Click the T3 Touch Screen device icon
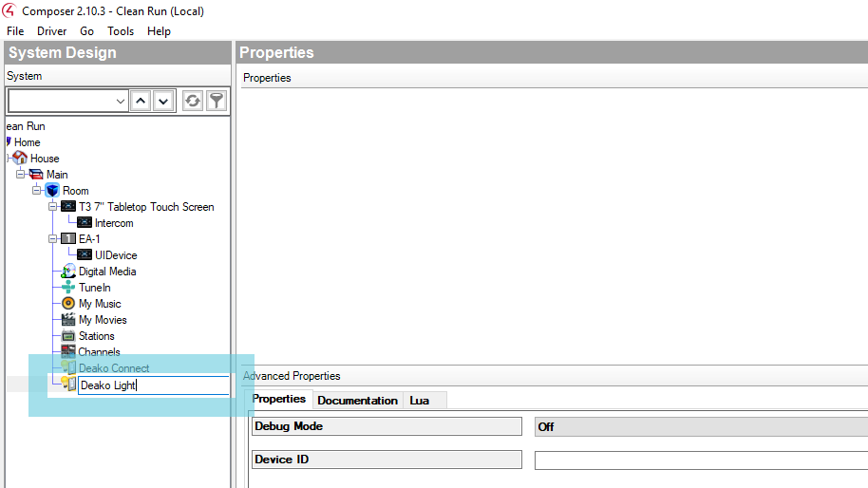Screen dimensions: 868x488 point(68,206)
